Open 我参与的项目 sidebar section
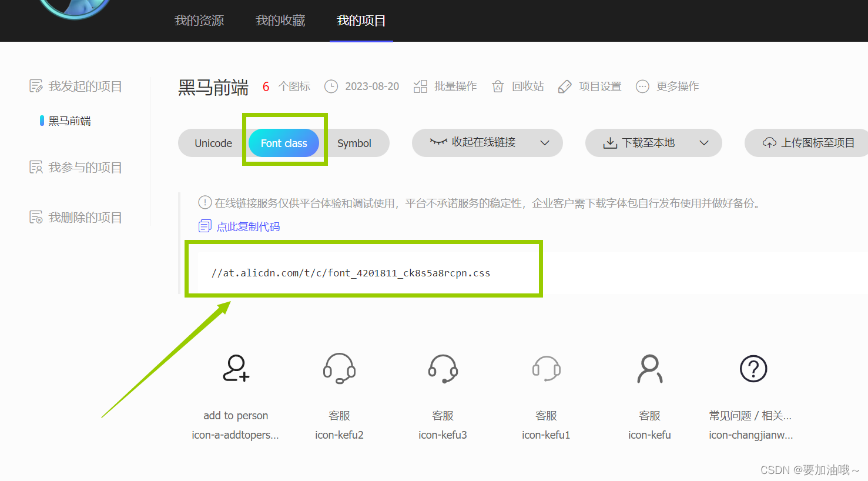Viewport: 868px width, 481px height. [85, 168]
